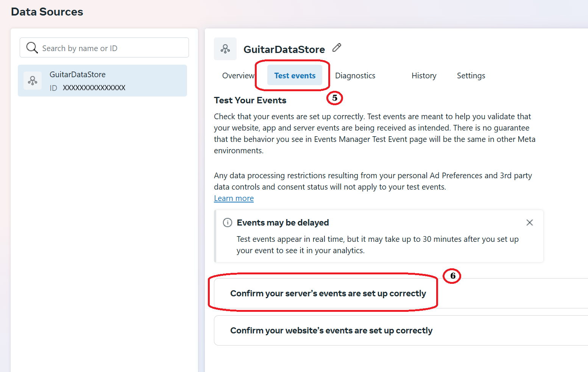Click the info icon in Events may be delayed
This screenshot has height=372, width=588.
[x=228, y=223]
